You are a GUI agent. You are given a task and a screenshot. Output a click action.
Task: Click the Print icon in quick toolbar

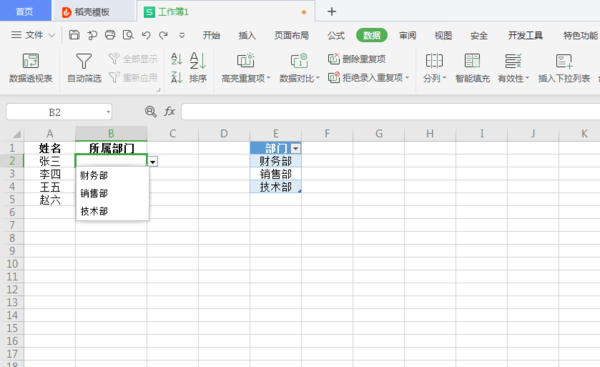[x=110, y=35]
